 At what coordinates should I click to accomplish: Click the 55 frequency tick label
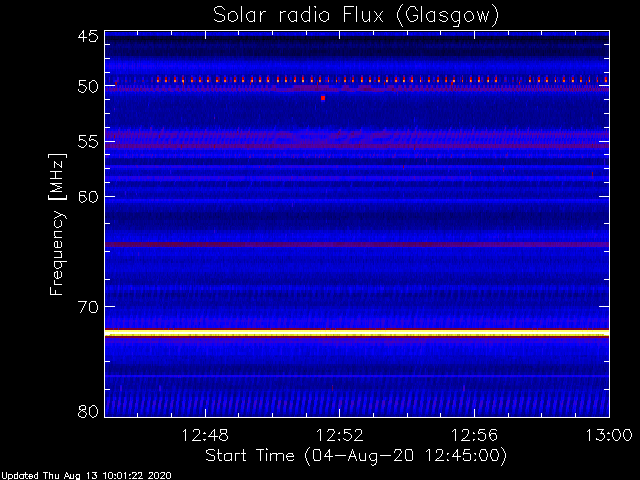[88, 142]
